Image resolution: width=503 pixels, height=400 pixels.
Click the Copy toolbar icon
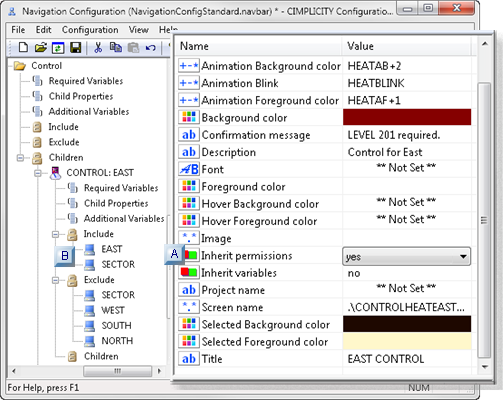tap(116, 48)
